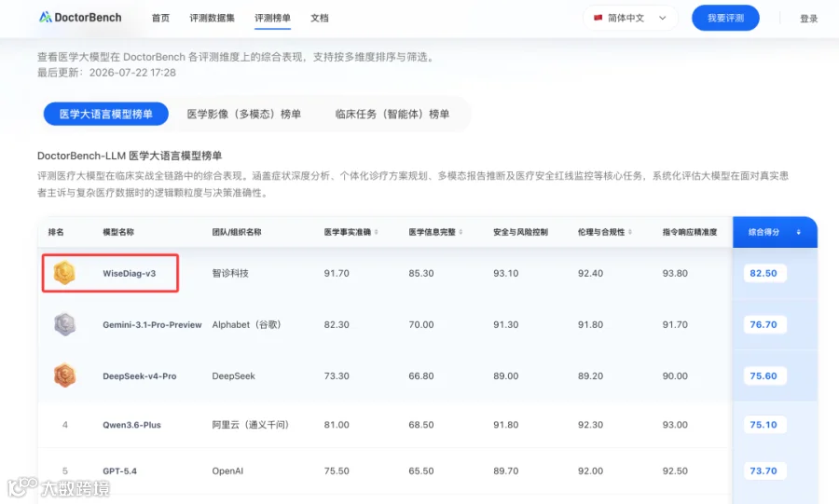Image resolution: width=839 pixels, height=504 pixels.
Task: Click Gemini completeness value 70.00
Action: 421,324
